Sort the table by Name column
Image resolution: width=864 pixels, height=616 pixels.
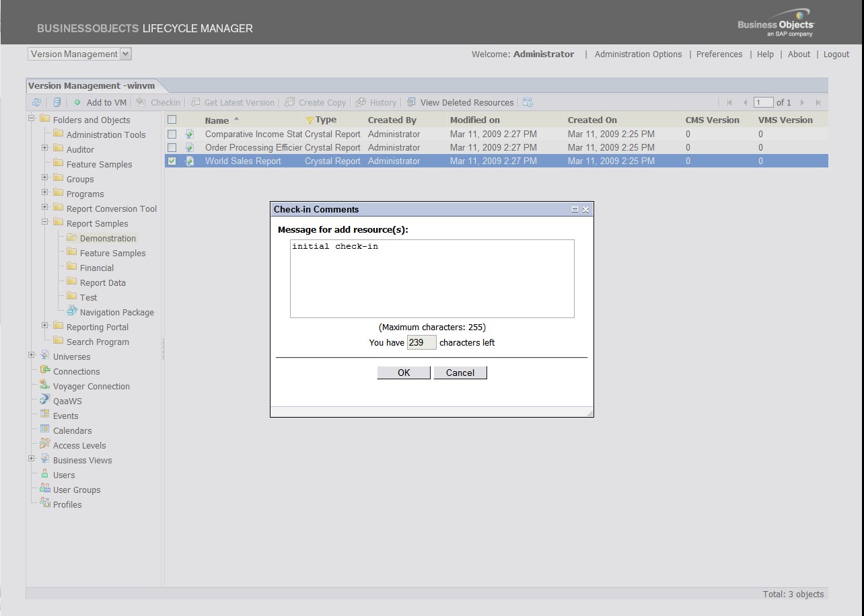[x=217, y=120]
